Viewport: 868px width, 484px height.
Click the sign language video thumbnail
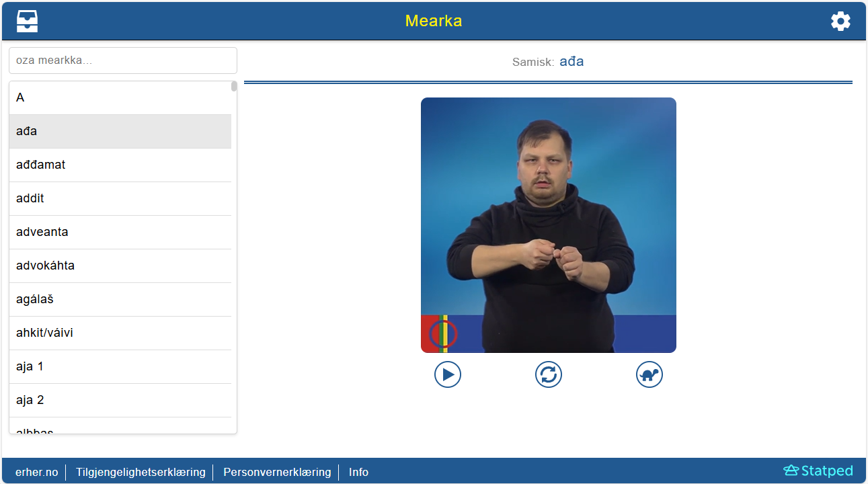click(x=549, y=225)
